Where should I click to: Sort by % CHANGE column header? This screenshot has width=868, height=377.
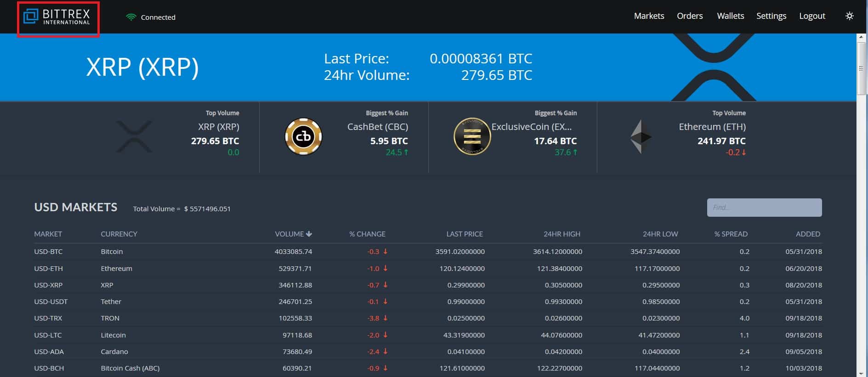[367, 234]
